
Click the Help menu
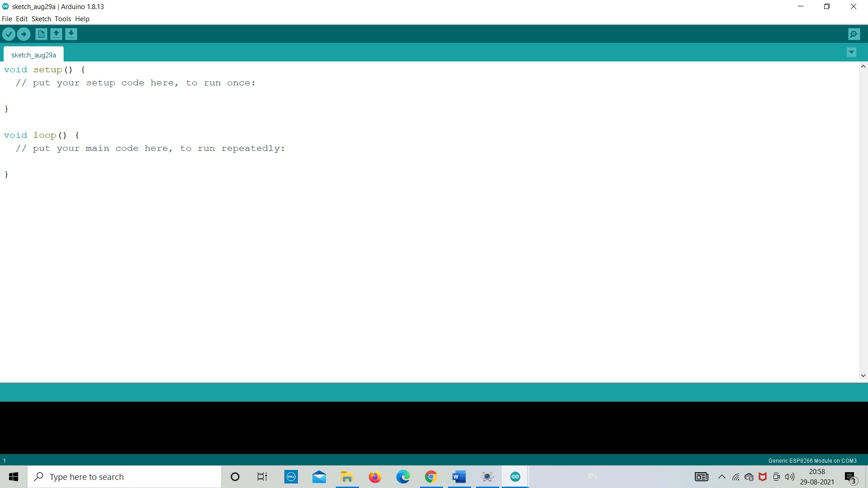82,19
